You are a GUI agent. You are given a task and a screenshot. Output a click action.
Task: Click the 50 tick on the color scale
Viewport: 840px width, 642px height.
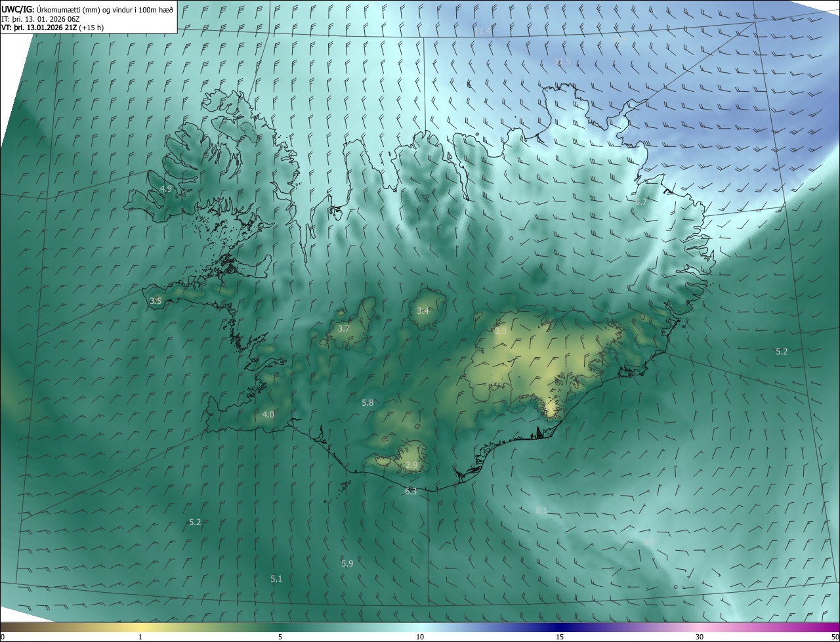click(x=835, y=637)
